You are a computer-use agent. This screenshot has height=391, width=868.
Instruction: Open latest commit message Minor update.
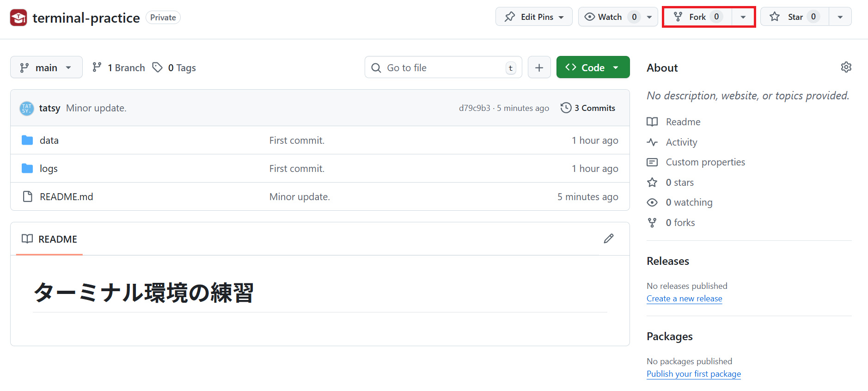click(96, 108)
